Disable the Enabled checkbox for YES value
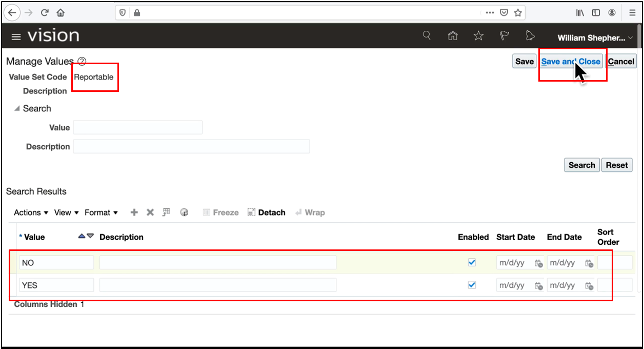The height and width of the screenshot is (349, 644). coord(472,285)
